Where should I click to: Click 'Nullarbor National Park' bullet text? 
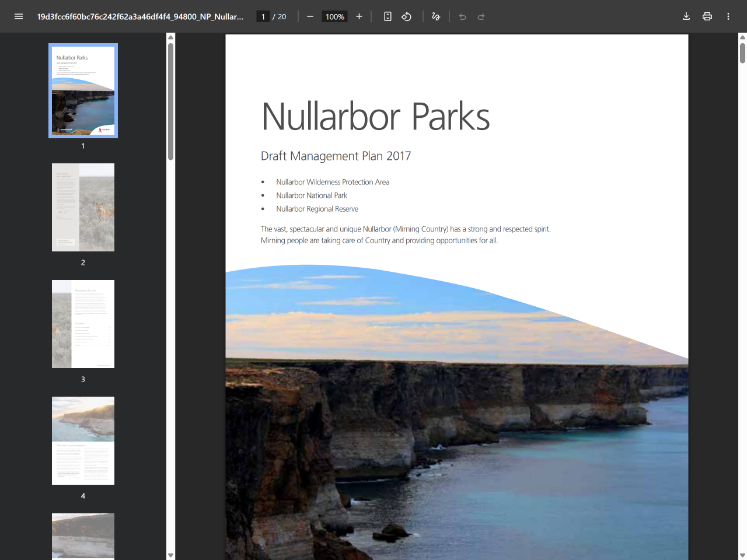tap(312, 195)
